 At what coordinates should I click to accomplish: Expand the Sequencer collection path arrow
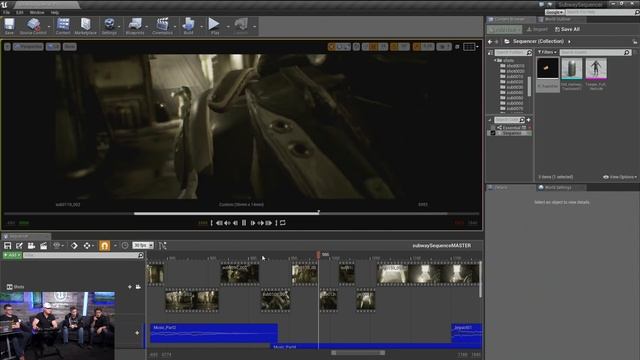pyautogui.click(x=569, y=42)
